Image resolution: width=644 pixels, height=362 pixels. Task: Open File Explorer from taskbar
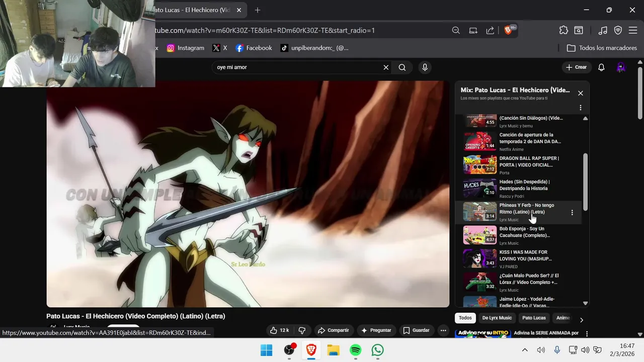tap(333, 350)
